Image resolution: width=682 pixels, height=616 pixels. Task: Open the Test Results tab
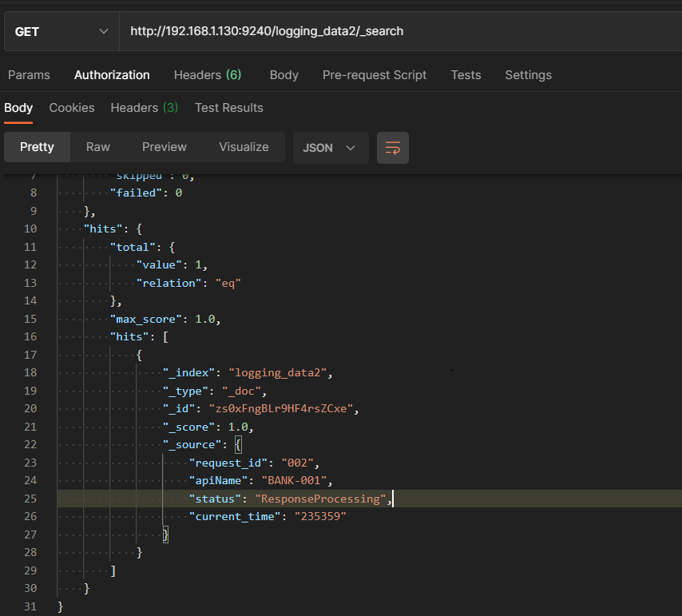[x=228, y=108]
